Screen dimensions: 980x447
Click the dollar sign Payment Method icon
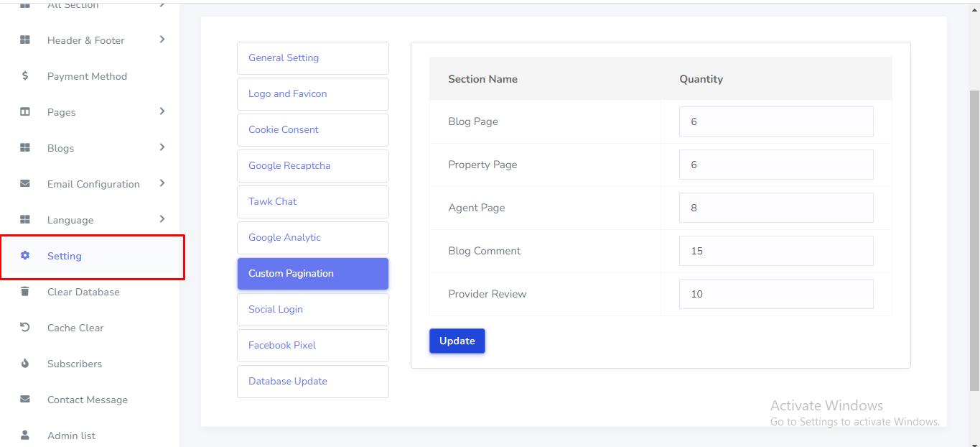click(25, 76)
